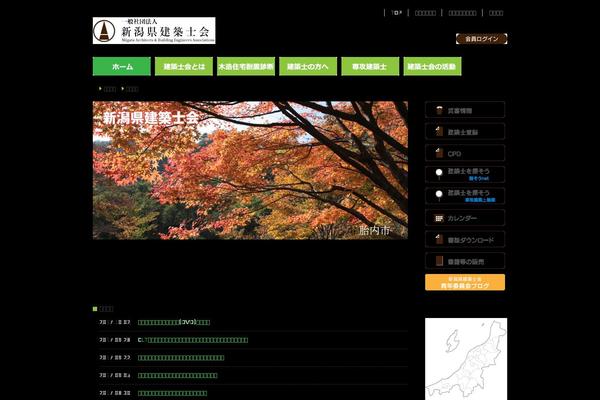Open the disaster information sidebar item with helmet icon
The image size is (600, 400).
click(465, 110)
